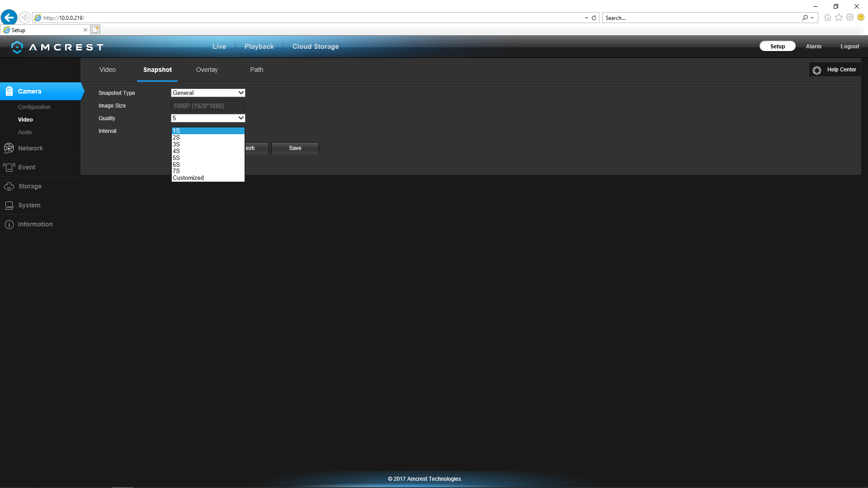
Task: Select 1S interval option
Action: point(208,131)
